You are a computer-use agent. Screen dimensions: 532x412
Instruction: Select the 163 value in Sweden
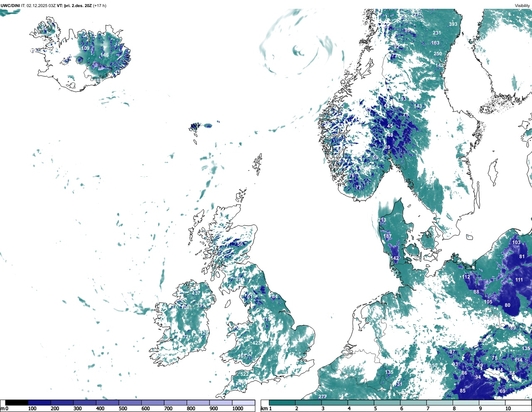pos(435,43)
